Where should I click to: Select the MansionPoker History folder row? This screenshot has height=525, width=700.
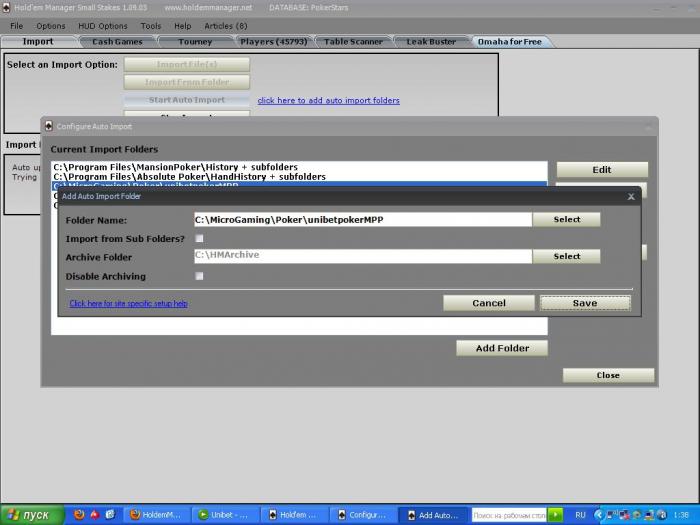click(299, 167)
